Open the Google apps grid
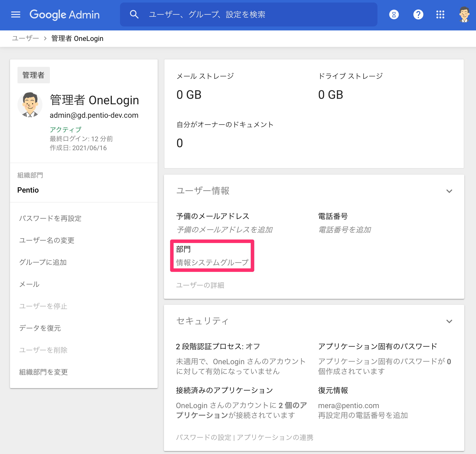Image resolution: width=476 pixels, height=454 pixels. [440, 14]
